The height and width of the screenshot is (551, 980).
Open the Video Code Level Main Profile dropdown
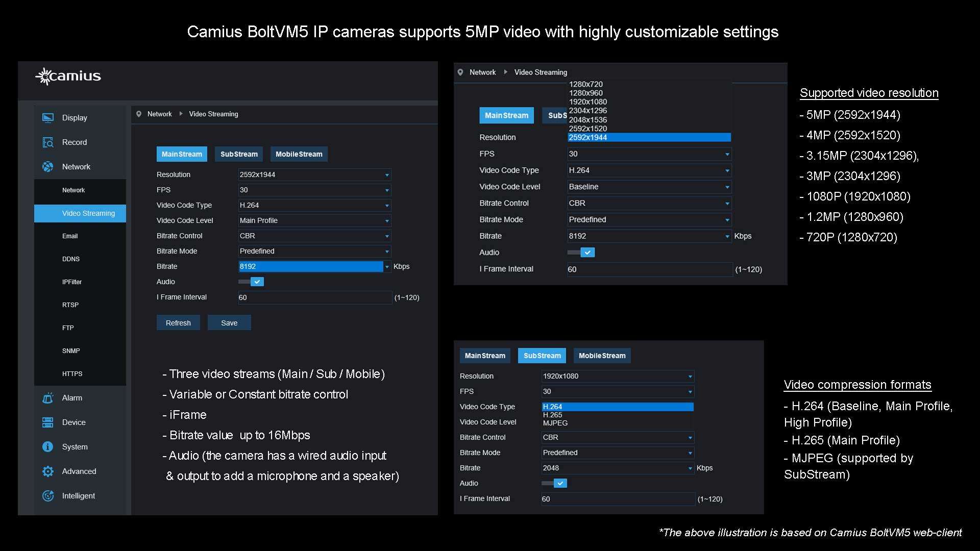(x=314, y=220)
